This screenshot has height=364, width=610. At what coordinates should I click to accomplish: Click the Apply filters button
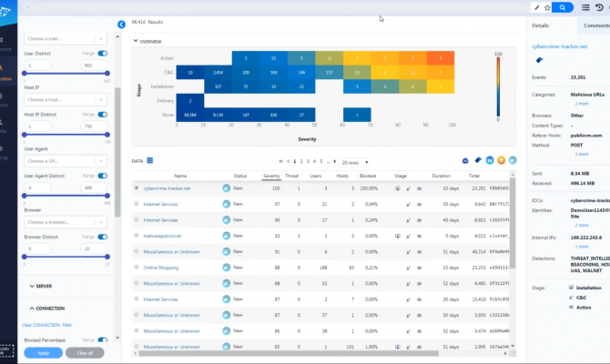point(43,353)
